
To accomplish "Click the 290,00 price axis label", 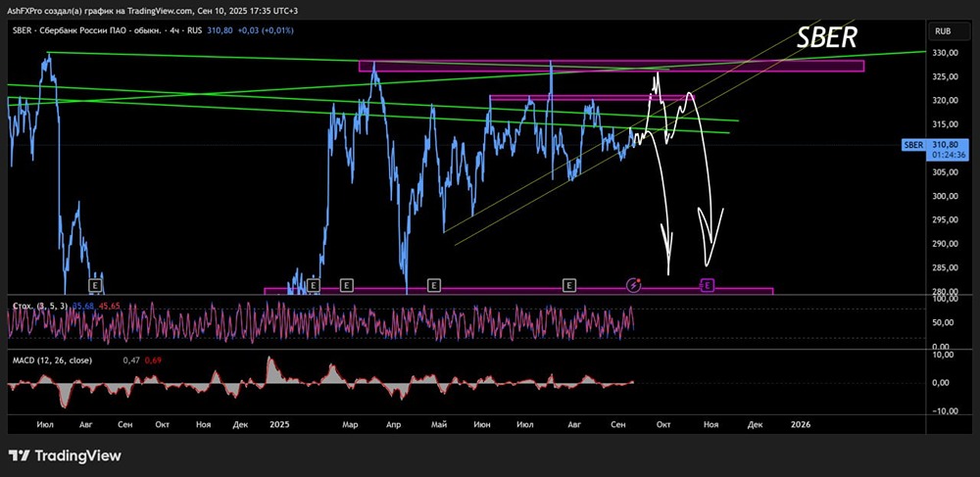I will tap(946, 244).
